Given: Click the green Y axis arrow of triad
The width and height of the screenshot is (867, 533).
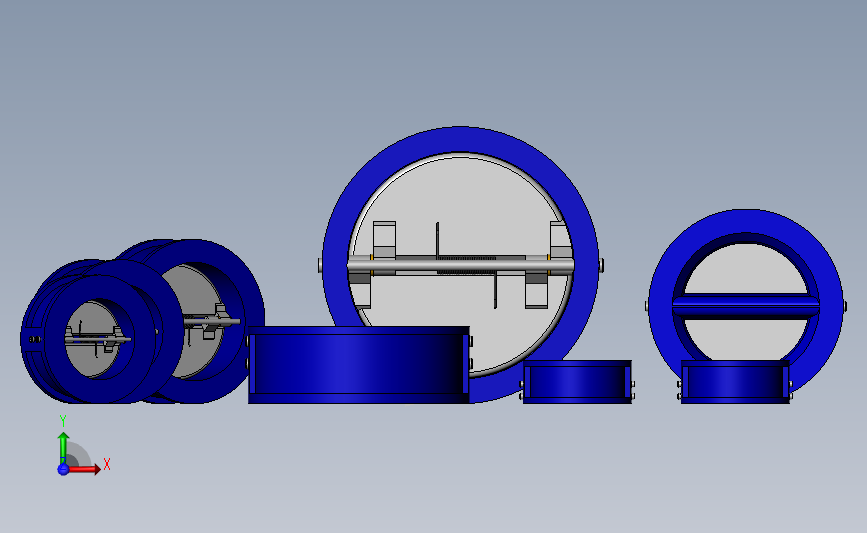Looking at the screenshot, I should coord(63,447).
